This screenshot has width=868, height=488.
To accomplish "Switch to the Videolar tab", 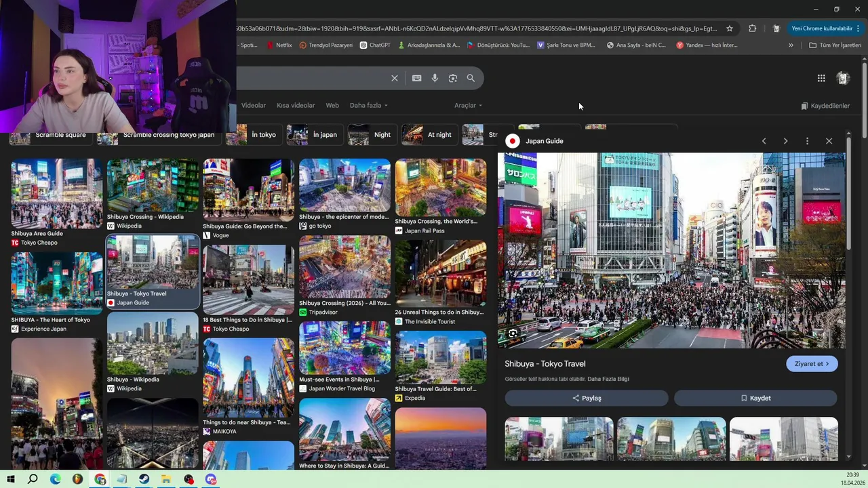I will coord(254,106).
